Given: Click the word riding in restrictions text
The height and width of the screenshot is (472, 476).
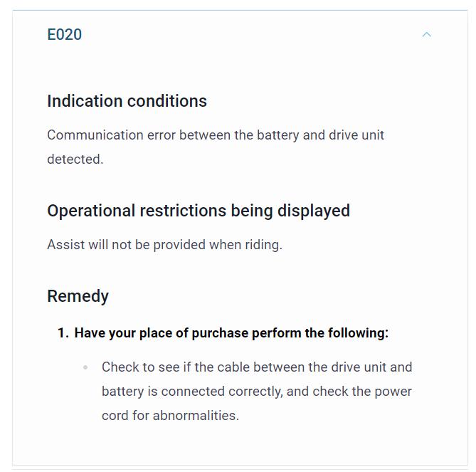Looking at the screenshot, I should point(264,245).
